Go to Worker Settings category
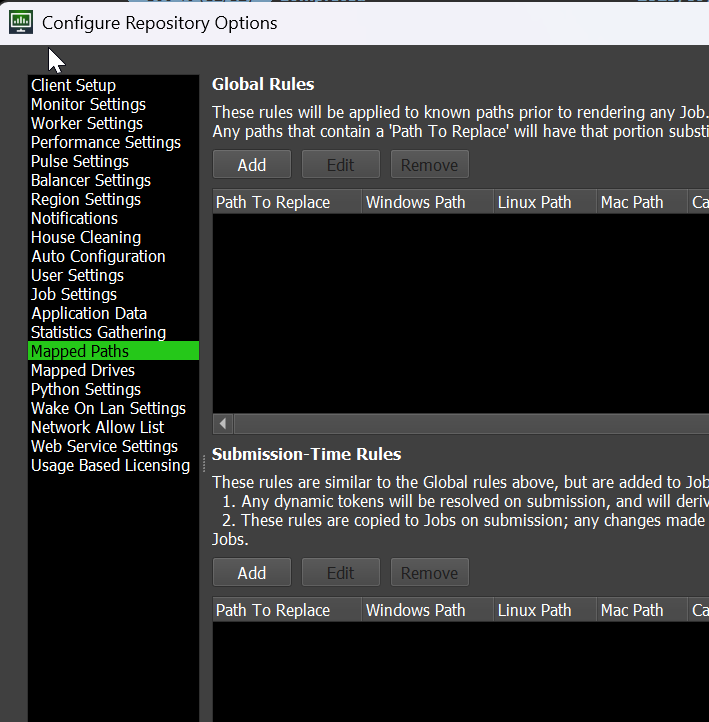Image resolution: width=709 pixels, height=722 pixels. (x=87, y=124)
